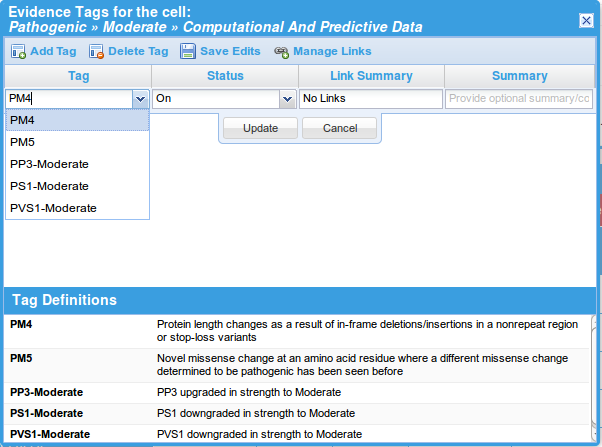602x447 pixels.
Task: Click the Tag Definitions scrollbar
Action: click(x=596, y=380)
